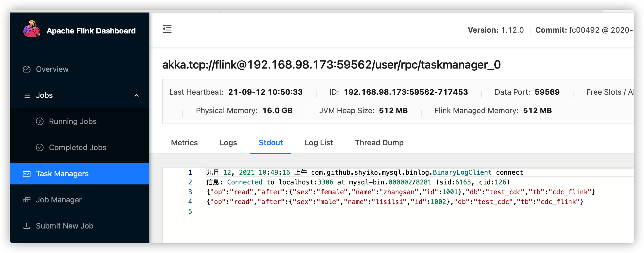Viewport: 644px width, 253px height.
Task: Show the Thread Dump tab
Action: (x=379, y=143)
